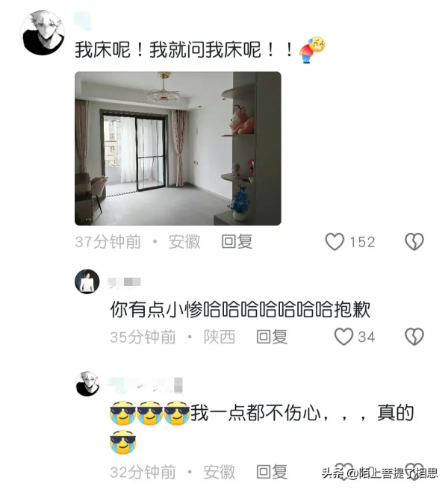Tap the sunglasses crying emoji on second line
Screen dimensions: 448x489
coord(123,442)
